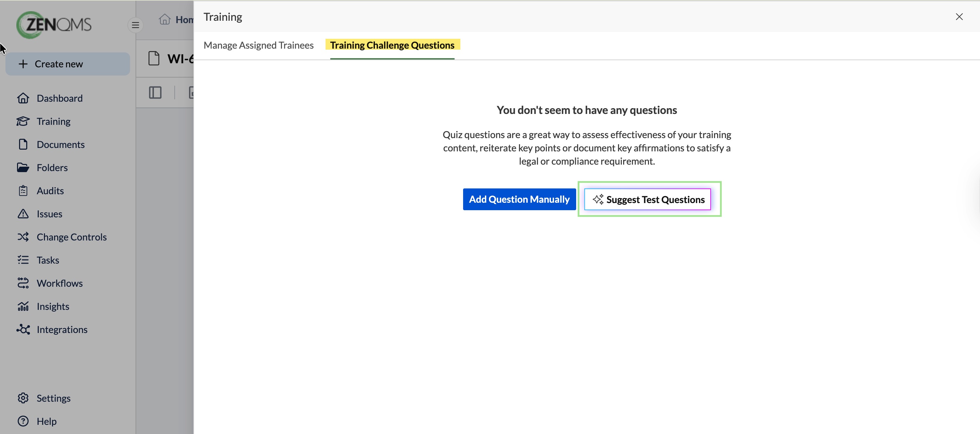Open Settings label in sidebar
980x434 pixels.
pos(54,398)
